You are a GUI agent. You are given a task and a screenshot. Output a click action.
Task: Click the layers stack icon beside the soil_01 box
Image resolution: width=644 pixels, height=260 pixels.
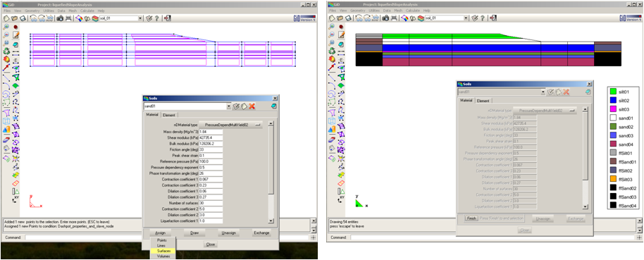95,18
